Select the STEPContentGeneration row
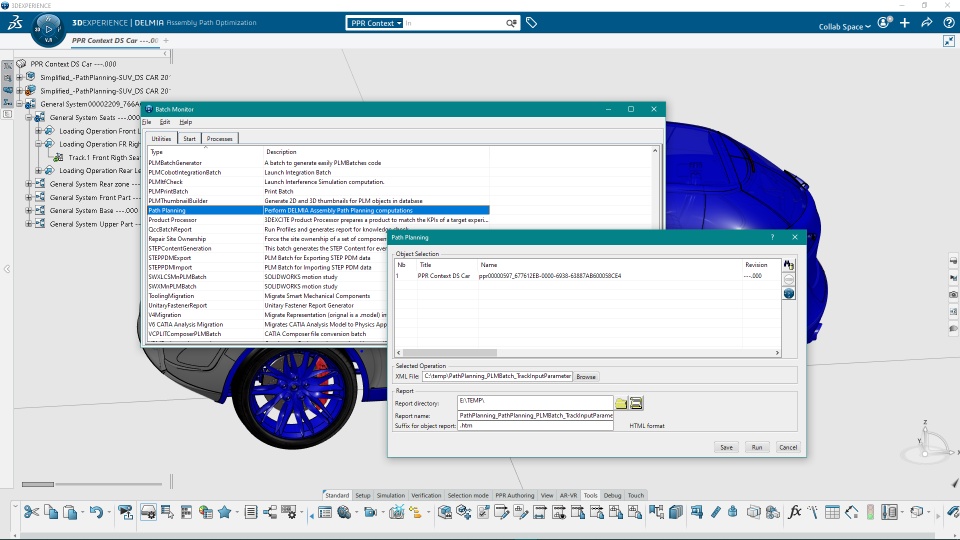 (268, 248)
